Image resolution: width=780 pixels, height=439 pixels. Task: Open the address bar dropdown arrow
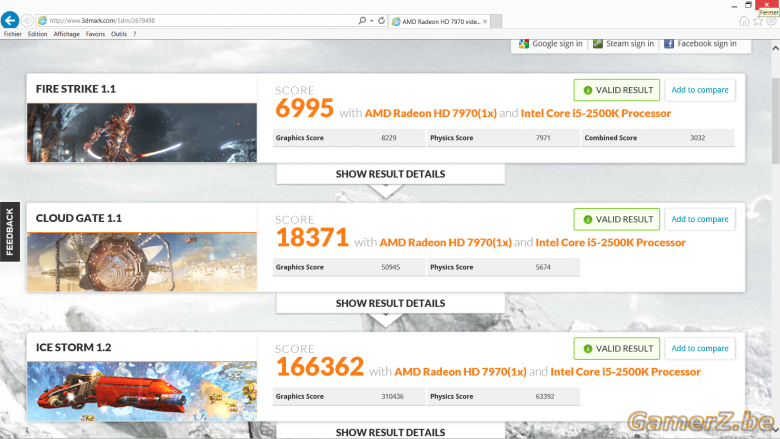372,21
